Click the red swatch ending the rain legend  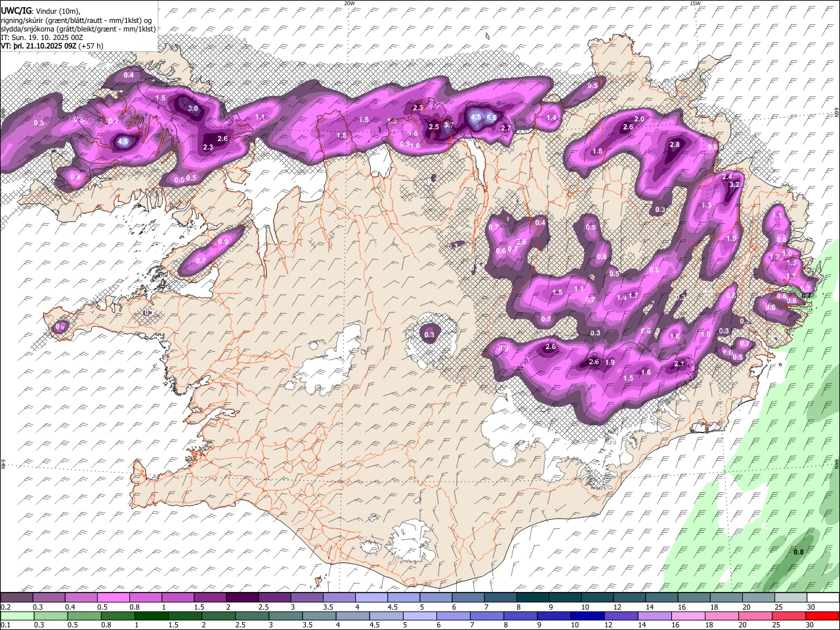pyautogui.click(x=822, y=616)
